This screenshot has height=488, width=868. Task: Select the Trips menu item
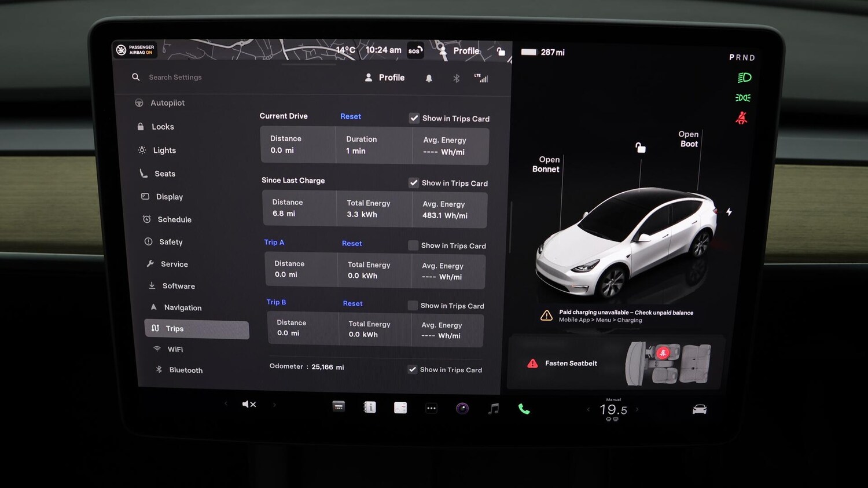tap(197, 329)
